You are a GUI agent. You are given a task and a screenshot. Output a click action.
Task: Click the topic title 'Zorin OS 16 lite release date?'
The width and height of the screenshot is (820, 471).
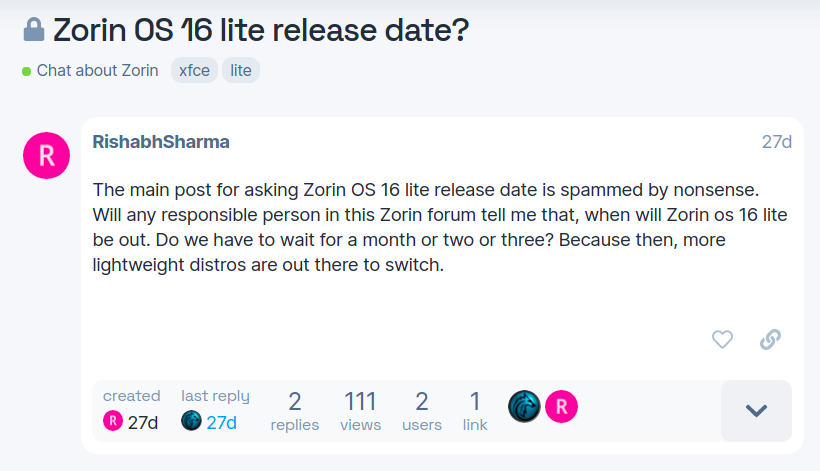(x=260, y=31)
